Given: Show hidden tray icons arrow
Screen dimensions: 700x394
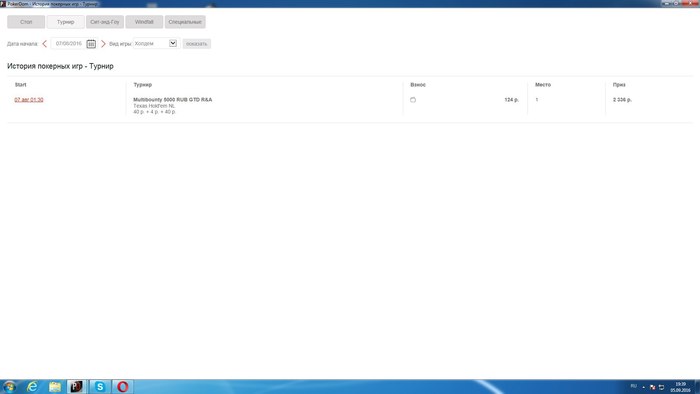Looking at the screenshot, I should point(644,387).
